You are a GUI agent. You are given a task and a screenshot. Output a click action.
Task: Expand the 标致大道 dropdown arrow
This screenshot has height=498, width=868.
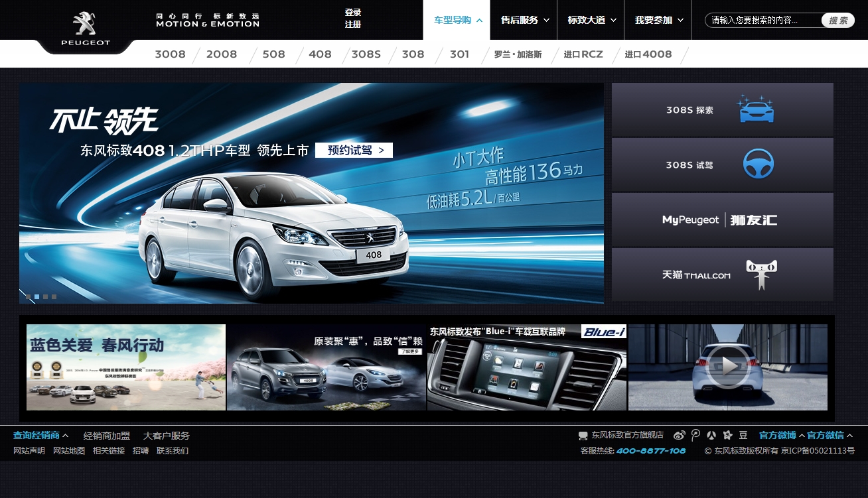(613, 21)
